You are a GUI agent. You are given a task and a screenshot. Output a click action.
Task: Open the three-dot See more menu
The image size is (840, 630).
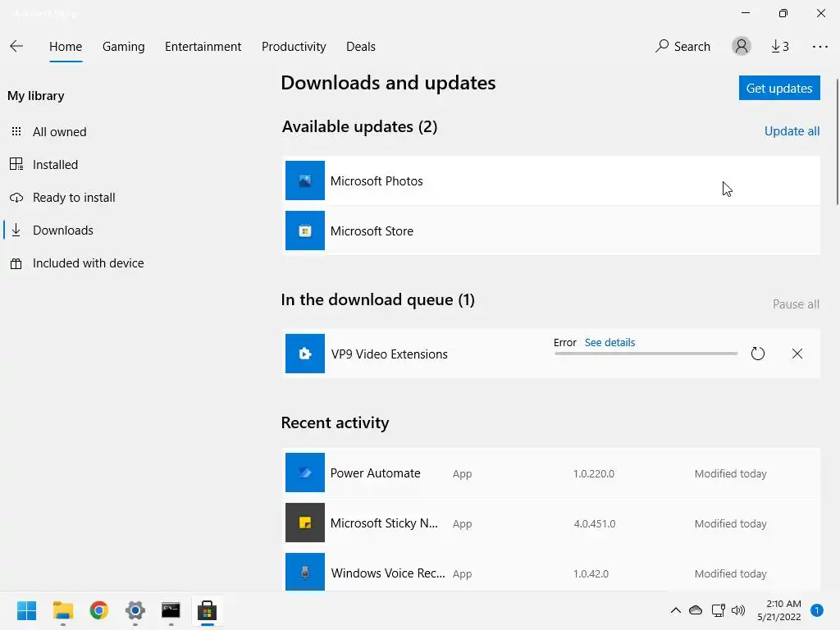(819, 47)
